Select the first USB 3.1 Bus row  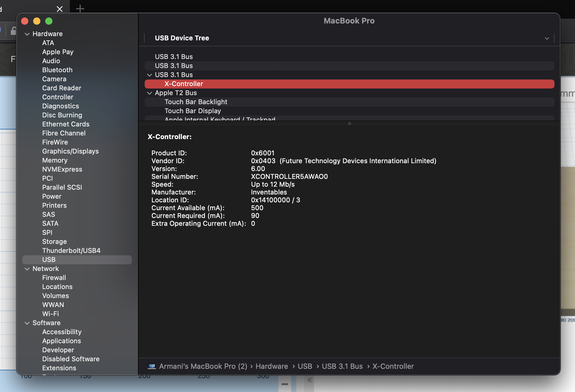point(349,57)
